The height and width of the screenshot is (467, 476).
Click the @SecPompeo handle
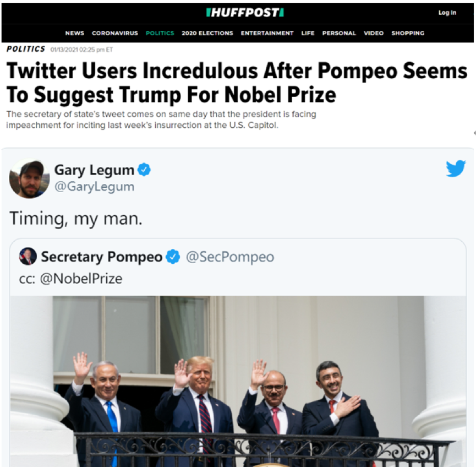pos(229,257)
